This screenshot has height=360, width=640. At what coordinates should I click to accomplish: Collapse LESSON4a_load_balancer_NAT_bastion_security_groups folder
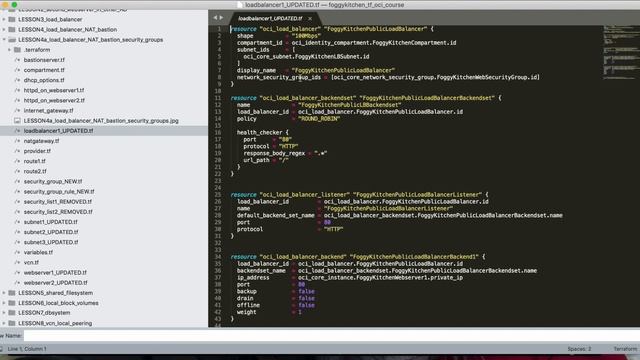tap(4, 40)
